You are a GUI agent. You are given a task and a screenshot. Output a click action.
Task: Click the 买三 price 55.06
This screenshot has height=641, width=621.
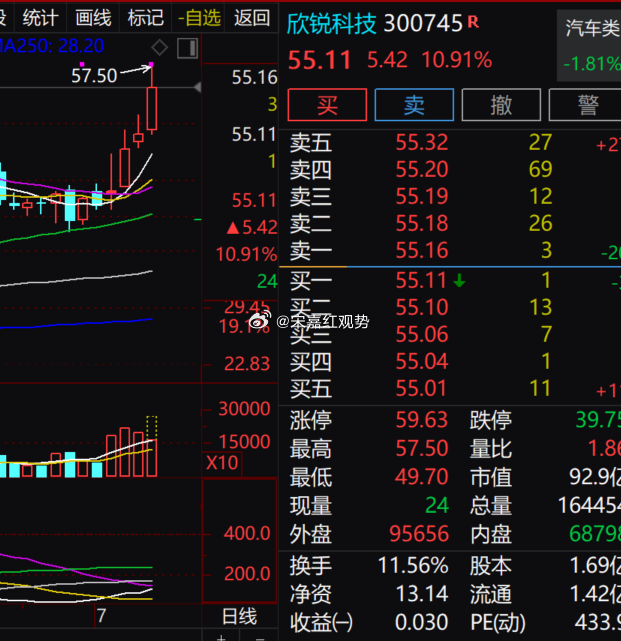click(422, 334)
